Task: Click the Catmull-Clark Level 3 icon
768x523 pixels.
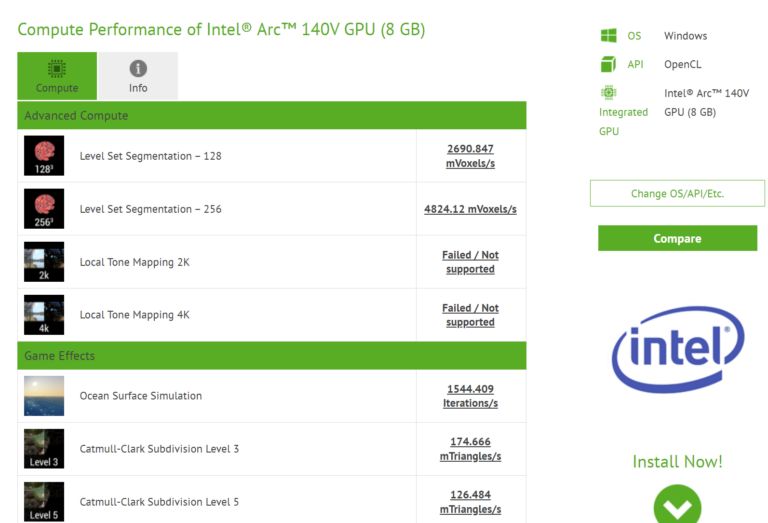Action: pos(44,449)
